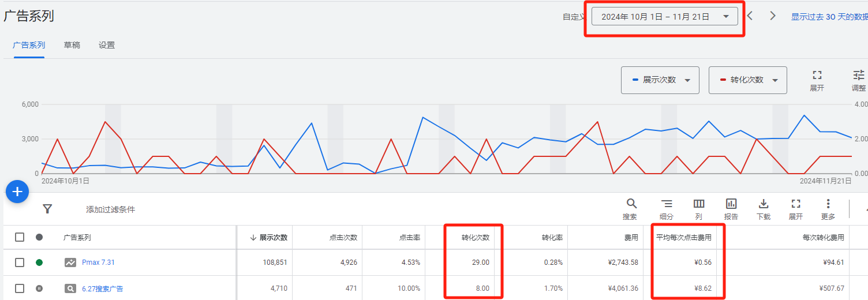Select all campaigns header checkbox
868x300 pixels.
click(20, 237)
